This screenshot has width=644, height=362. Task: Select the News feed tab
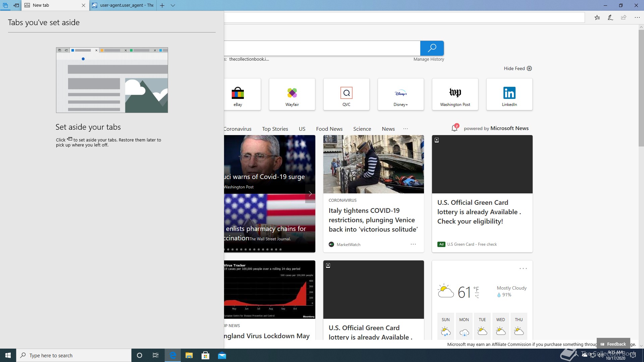click(x=388, y=129)
